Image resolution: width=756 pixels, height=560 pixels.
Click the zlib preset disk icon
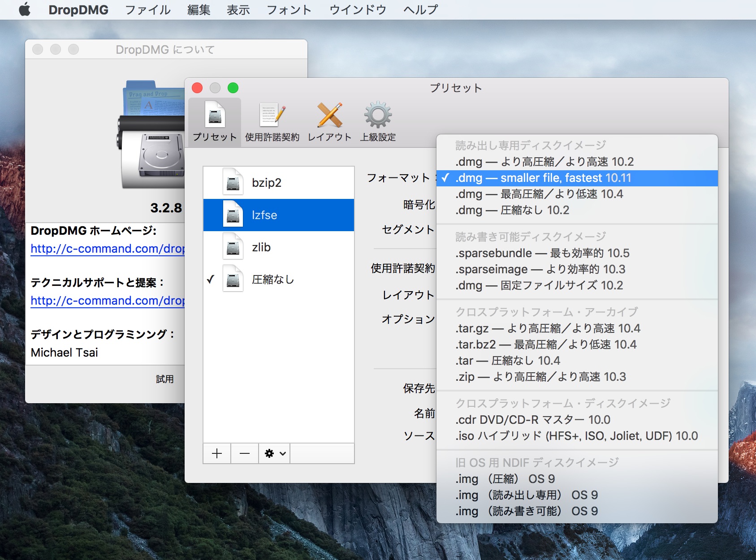[x=233, y=247]
